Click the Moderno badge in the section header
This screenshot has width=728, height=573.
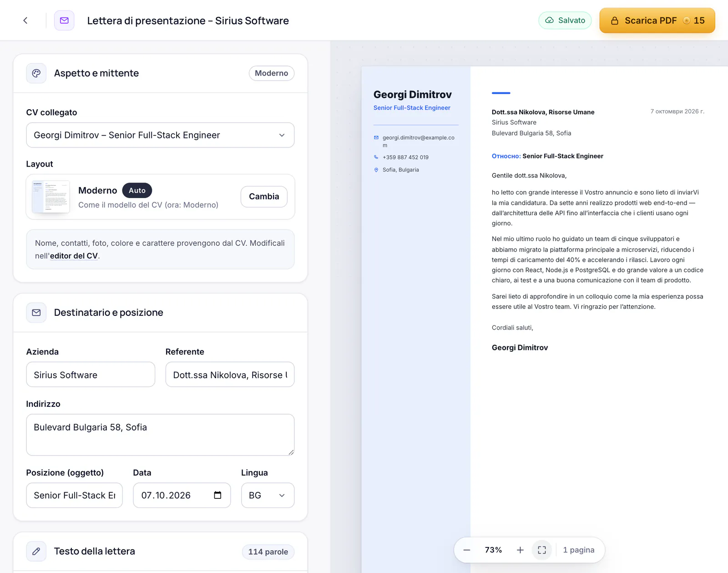pos(272,73)
